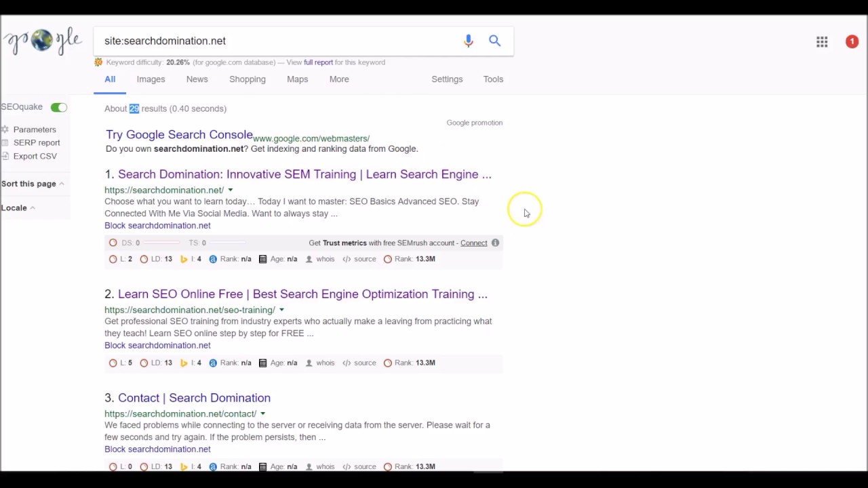Click Block searchdomination.net under Contact result
The height and width of the screenshot is (488, 868).
pyautogui.click(x=157, y=449)
